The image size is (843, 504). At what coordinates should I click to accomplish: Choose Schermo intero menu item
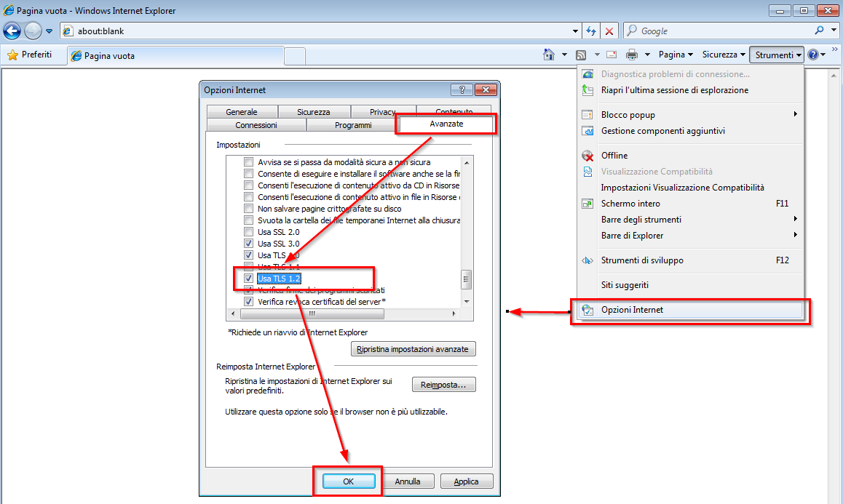(691, 203)
